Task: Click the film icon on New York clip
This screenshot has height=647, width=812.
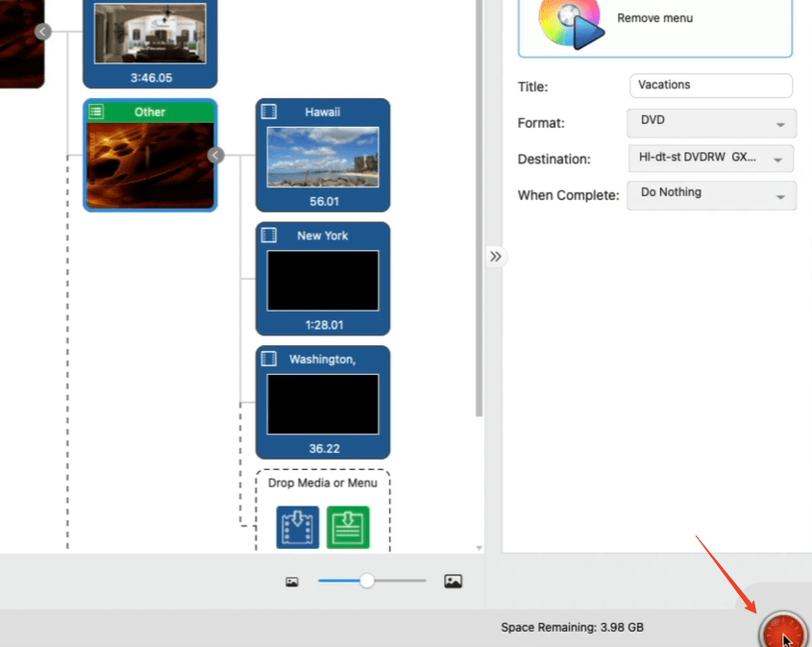Action: click(269, 236)
